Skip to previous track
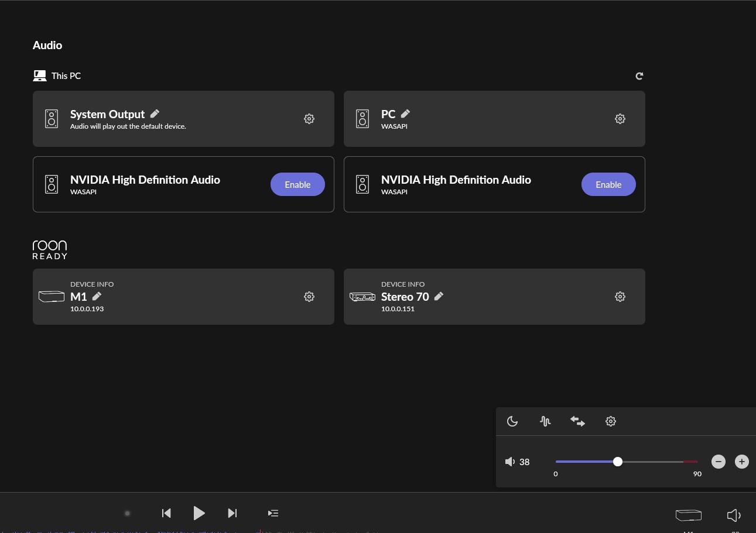This screenshot has width=756, height=533. click(166, 513)
